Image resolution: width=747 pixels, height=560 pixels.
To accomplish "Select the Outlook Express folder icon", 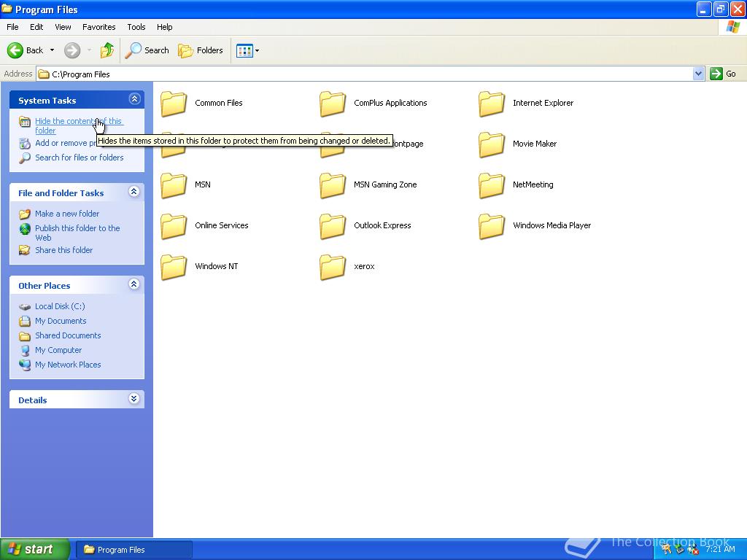I will pyautogui.click(x=333, y=226).
